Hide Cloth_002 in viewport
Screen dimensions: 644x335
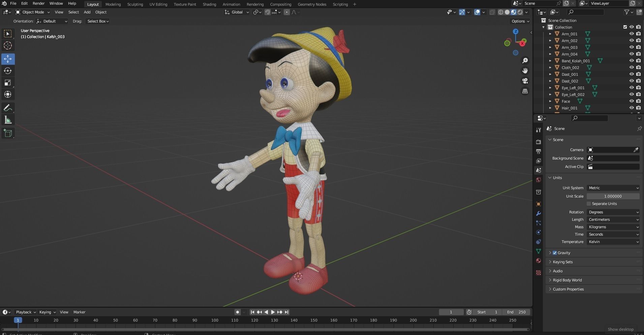coord(632,67)
